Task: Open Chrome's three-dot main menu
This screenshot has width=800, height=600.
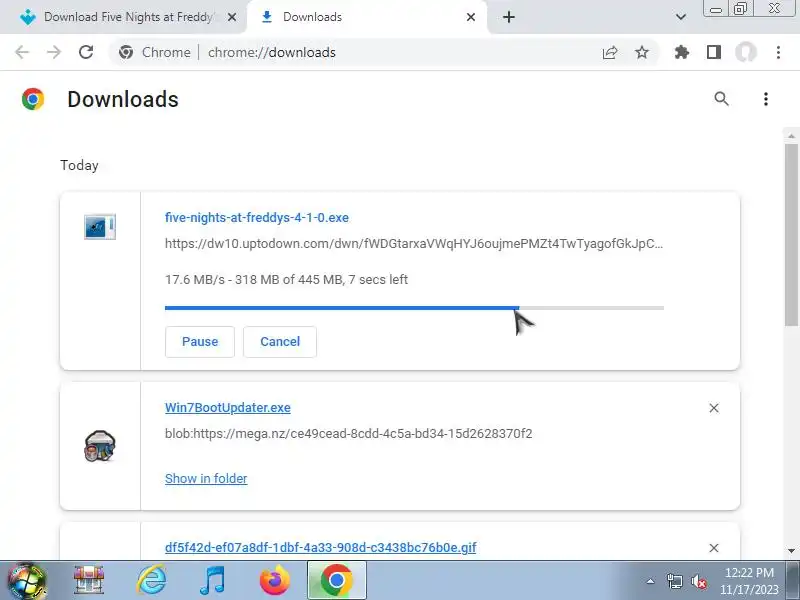Action: (x=778, y=52)
